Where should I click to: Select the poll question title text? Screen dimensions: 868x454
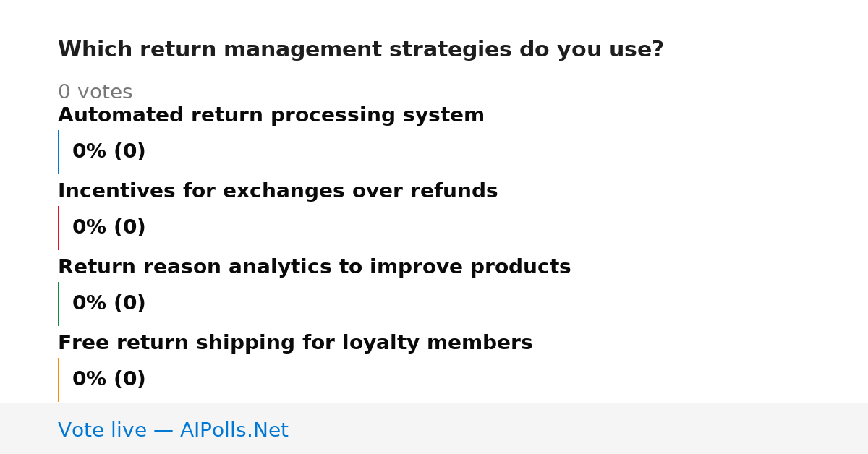[x=361, y=50]
